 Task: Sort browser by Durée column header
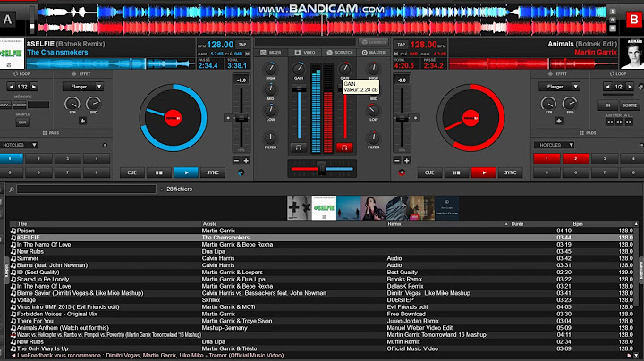click(x=517, y=224)
